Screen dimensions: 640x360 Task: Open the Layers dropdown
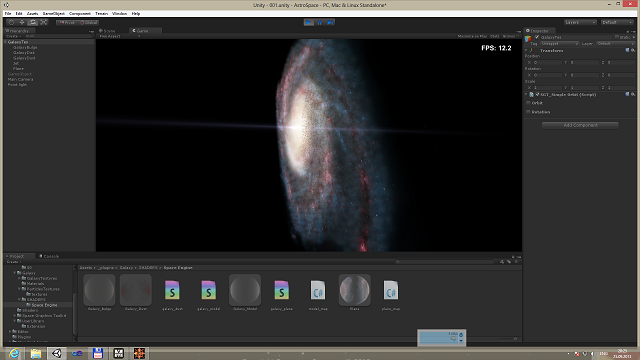(580, 22)
